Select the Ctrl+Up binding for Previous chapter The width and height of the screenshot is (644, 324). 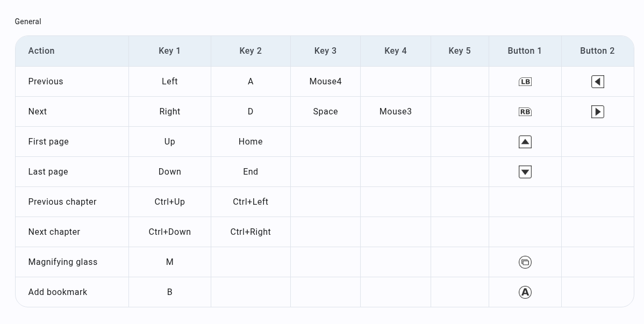click(x=169, y=201)
